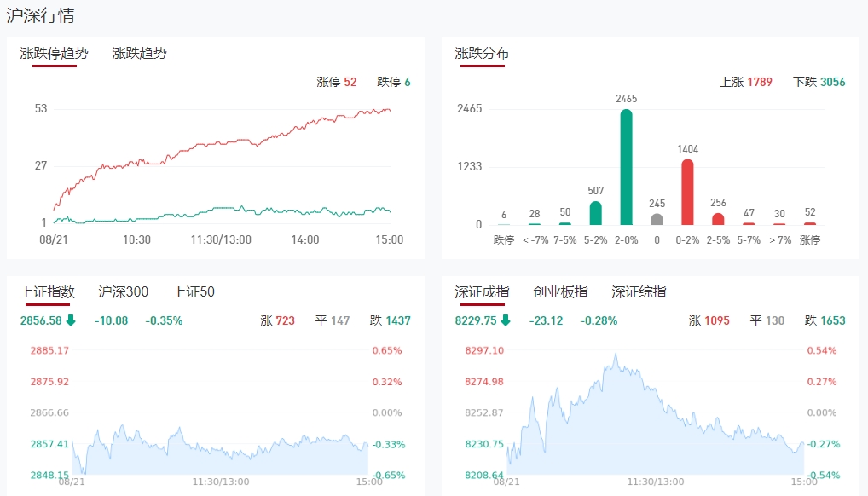Click the red 256 bar for 2-5%
The width and height of the screenshot is (868, 496).
[718, 219]
